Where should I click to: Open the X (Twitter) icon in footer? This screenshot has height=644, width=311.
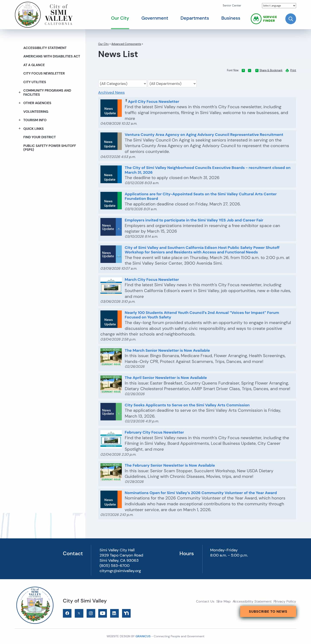79,613
